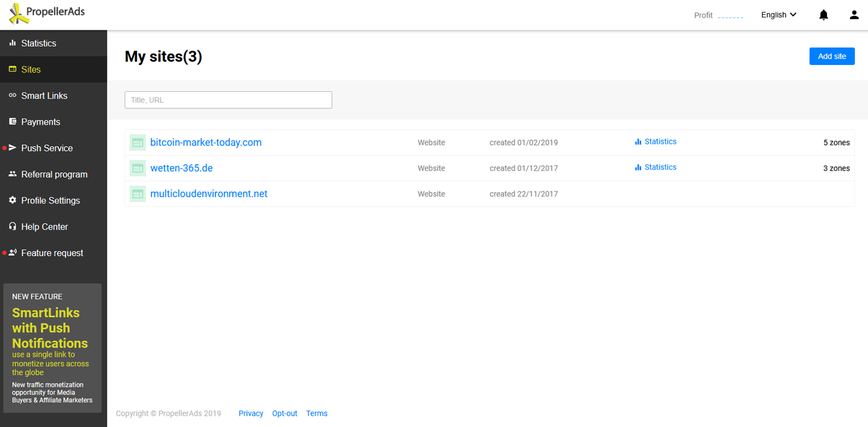Open Profile Settings
This screenshot has height=427, width=868.
click(50, 201)
